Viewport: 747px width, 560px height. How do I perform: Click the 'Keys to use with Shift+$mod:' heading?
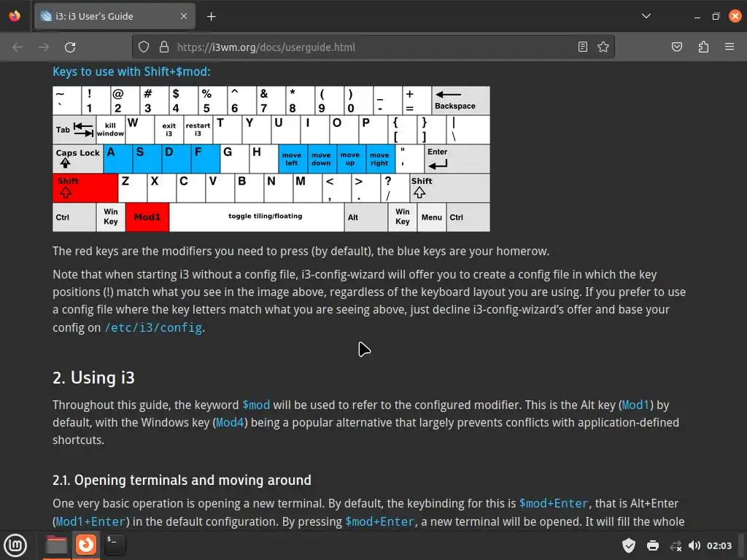(x=131, y=72)
